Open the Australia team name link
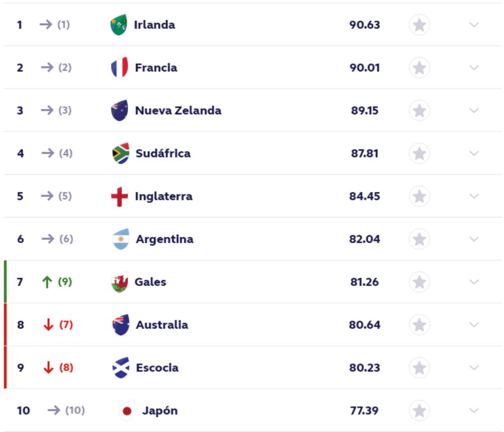 pyautogui.click(x=162, y=325)
